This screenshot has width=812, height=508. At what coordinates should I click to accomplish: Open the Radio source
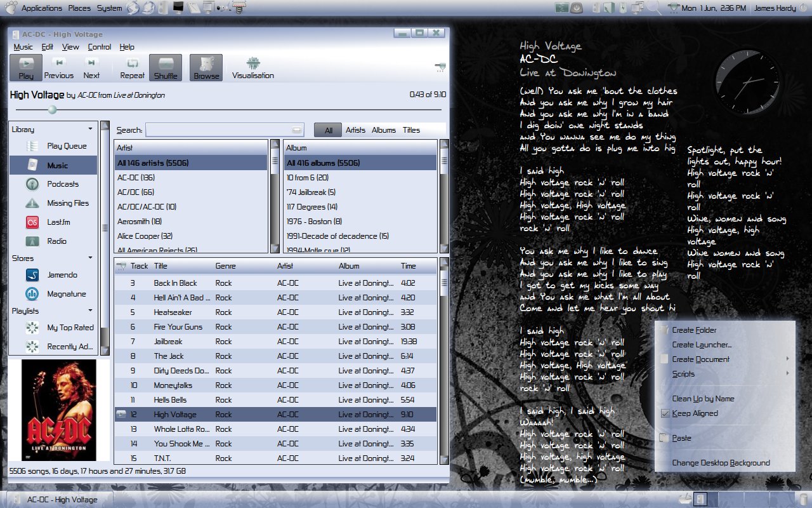(53, 241)
